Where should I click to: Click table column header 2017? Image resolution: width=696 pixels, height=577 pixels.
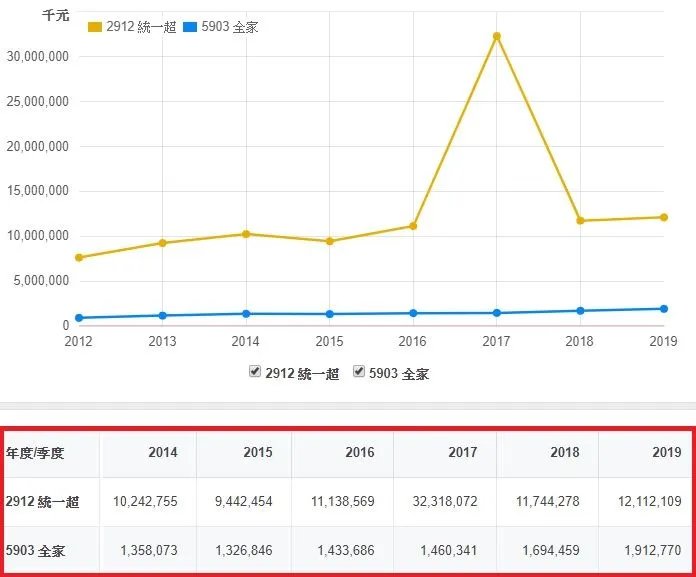[x=463, y=452]
